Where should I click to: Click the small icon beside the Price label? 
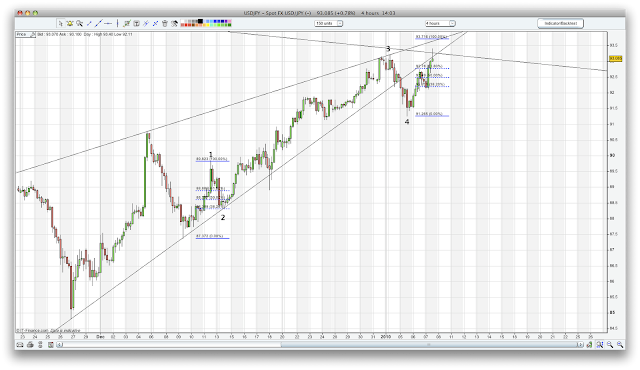point(33,34)
